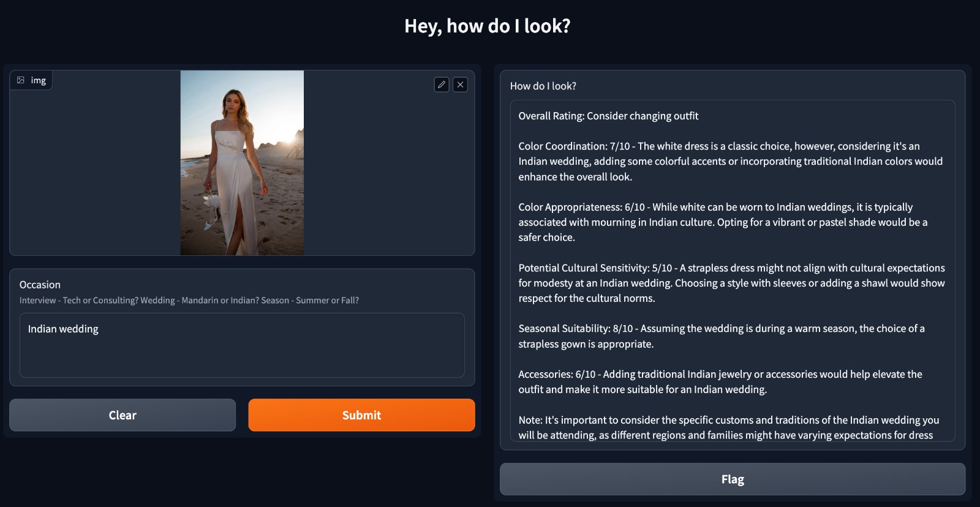Click the 'Accessories: 6/10' paragraph
This screenshot has height=507, width=980.
[x=720, y=382]
